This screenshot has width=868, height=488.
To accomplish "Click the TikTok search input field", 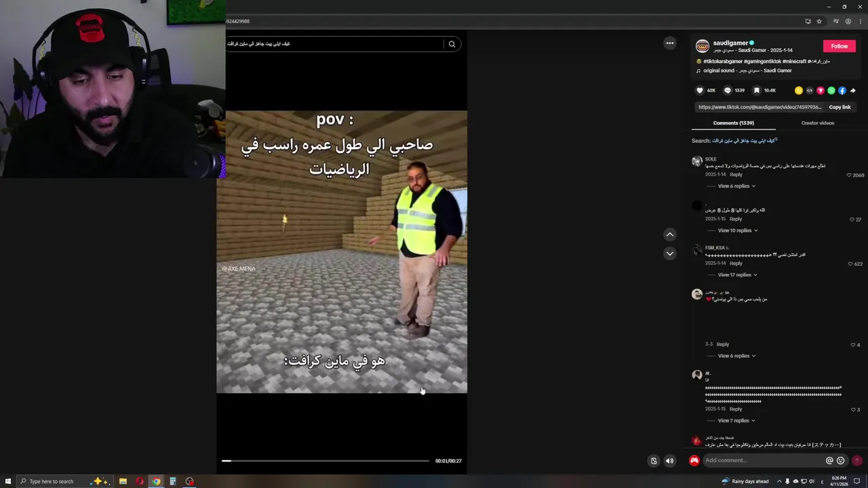I will click(334, 44).
